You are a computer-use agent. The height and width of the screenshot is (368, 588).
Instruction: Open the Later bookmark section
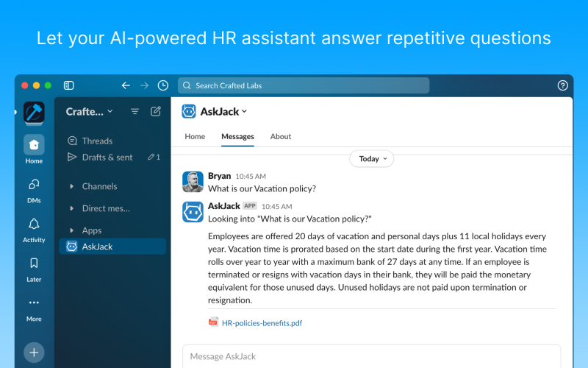click(x=34, y=269)
